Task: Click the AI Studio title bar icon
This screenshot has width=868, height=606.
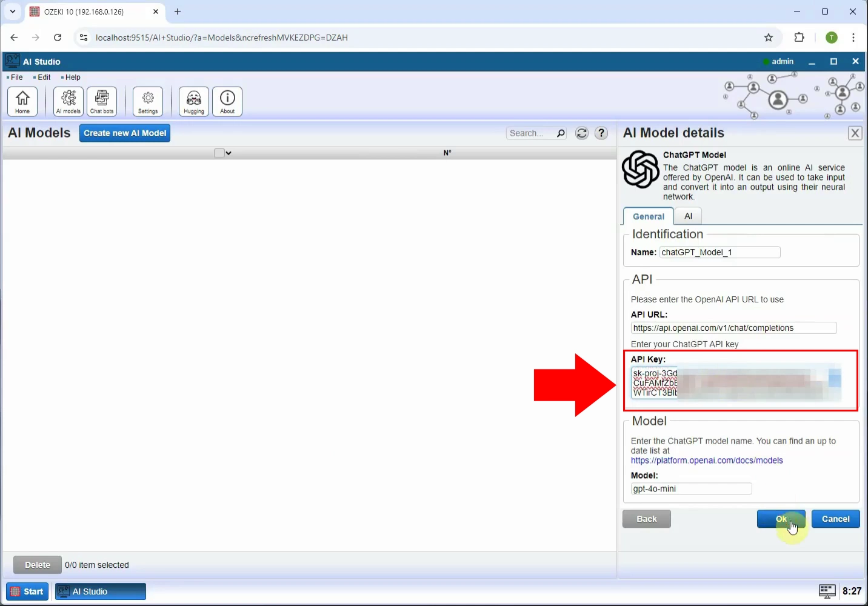Action: [x=12, y=61]
